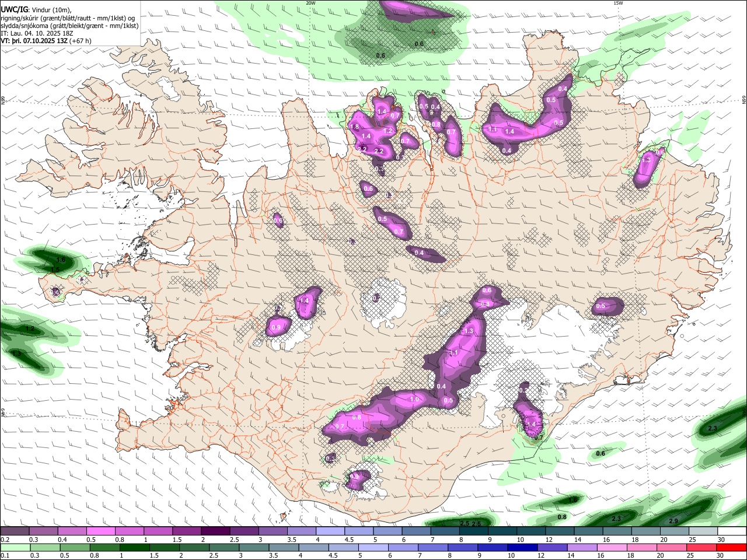Select snow-scale swatch between 2.5 and 3

tap(243, 531)
